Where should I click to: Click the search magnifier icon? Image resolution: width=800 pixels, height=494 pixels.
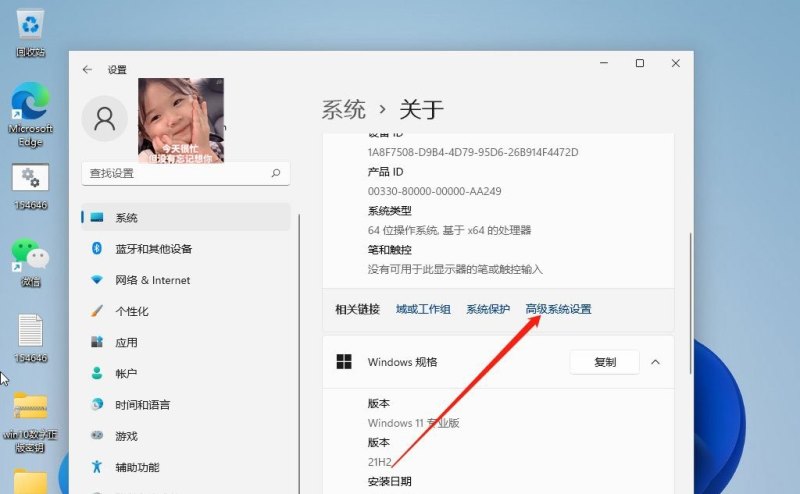tap(276, 173)
